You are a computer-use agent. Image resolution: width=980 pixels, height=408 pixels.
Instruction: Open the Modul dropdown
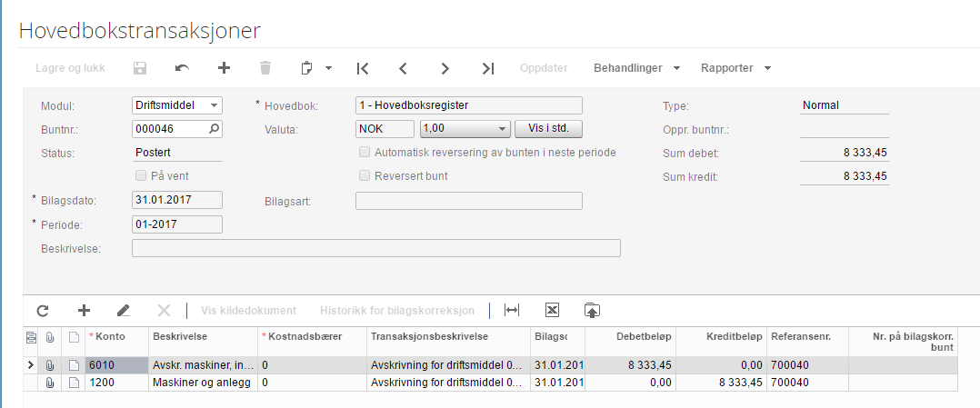(214, 105)
